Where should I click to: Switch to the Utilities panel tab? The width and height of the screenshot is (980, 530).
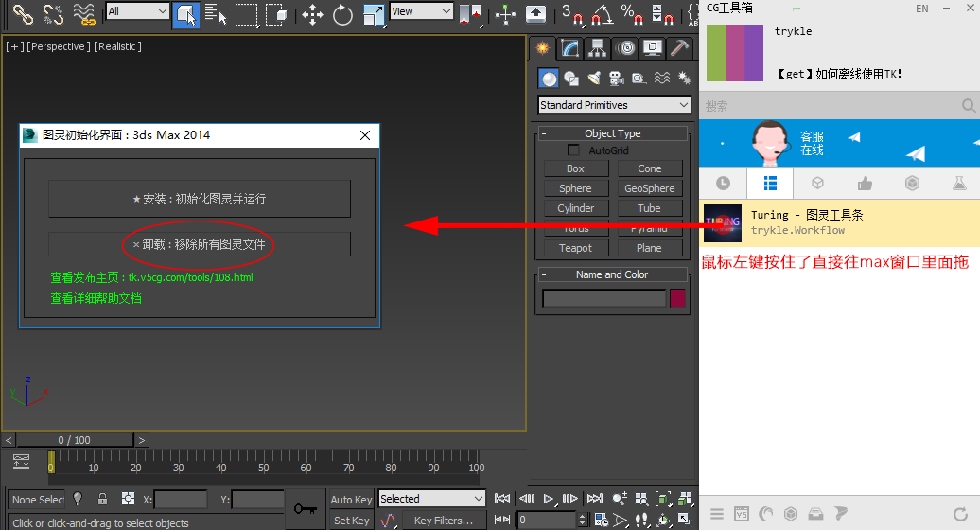tap(679, 48)
